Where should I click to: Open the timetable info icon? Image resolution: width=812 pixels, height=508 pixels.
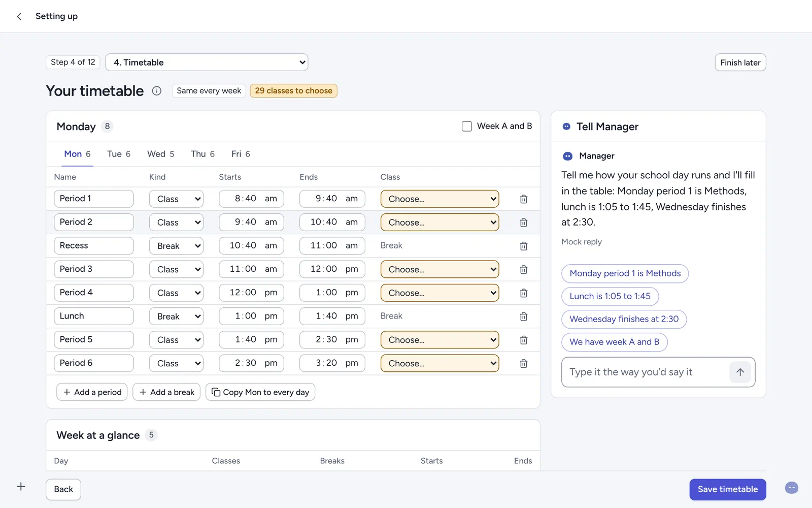(x=157, y=91)
